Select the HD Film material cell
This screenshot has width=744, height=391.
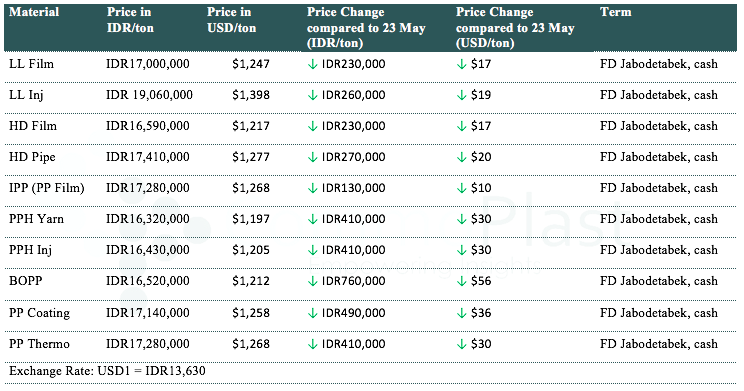(33, 126)
